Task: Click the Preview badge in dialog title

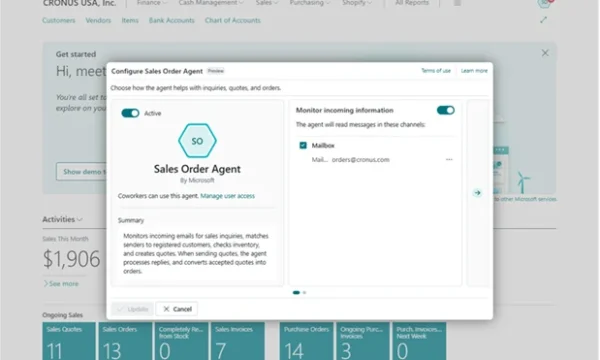Action: tap(215, 71)
